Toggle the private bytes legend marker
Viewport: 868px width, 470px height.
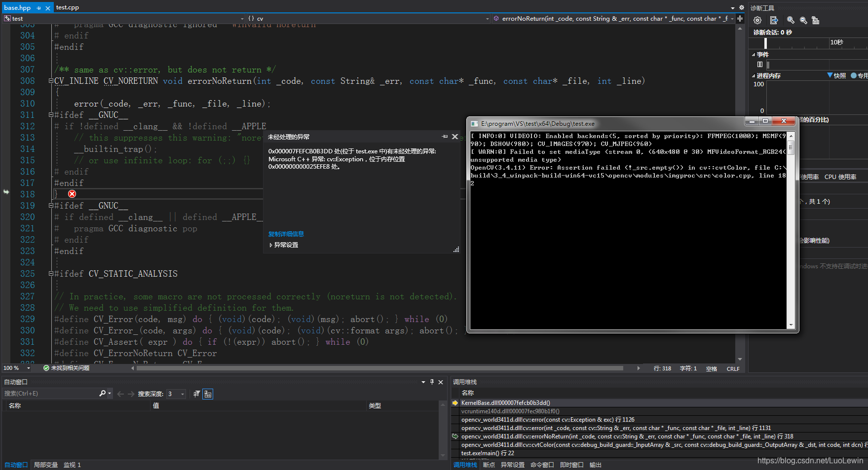[x=854, y=75]
